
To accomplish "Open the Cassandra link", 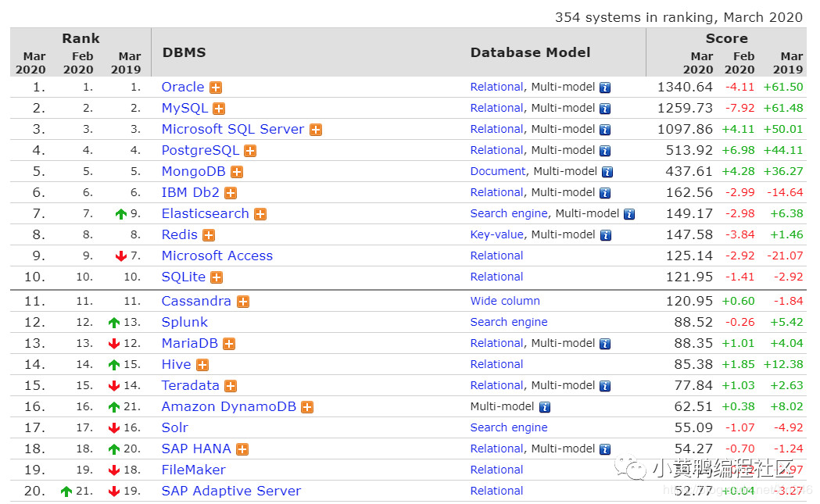I will tap(196, 301).
